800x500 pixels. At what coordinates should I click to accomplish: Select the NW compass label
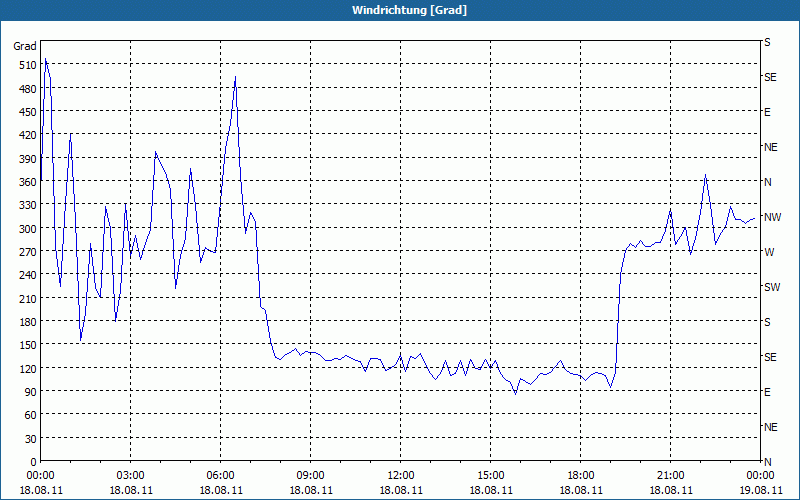(772, 217)
